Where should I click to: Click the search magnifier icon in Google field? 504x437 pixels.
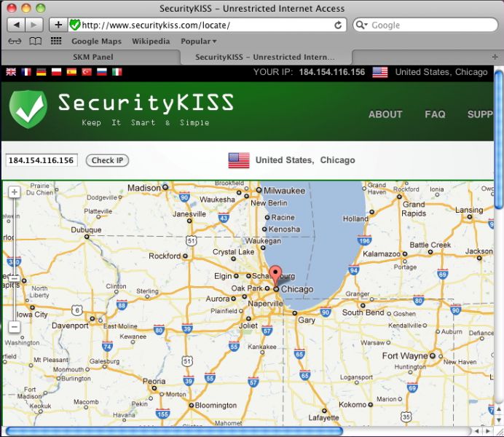point(361,25)
